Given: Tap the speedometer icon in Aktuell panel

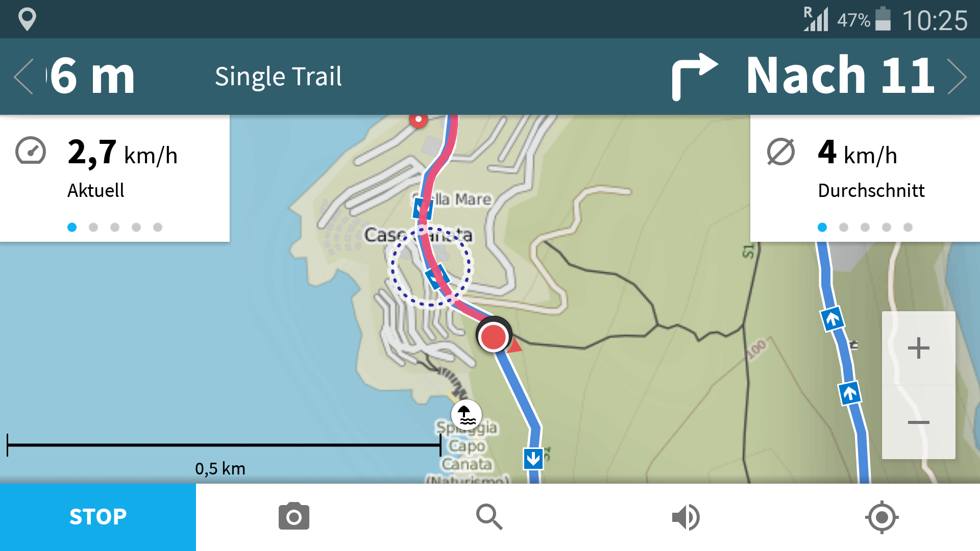Looking at the screenshot, I should click(31, 151).
